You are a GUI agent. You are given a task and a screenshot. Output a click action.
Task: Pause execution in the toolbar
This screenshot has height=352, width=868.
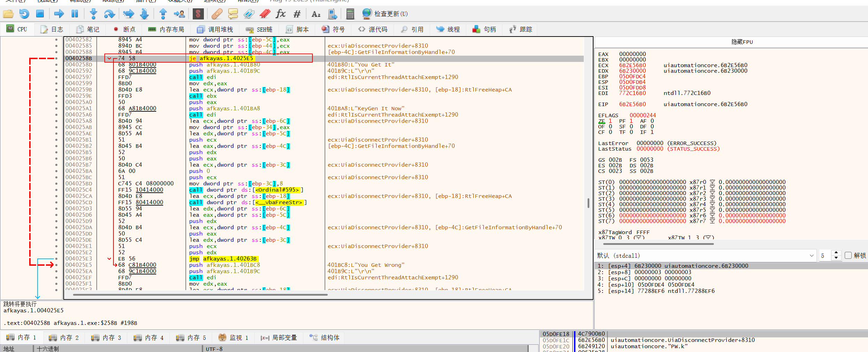click(x=74, y=14)
